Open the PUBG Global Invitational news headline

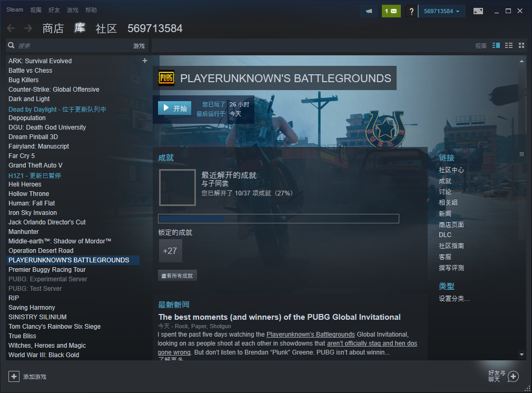coord(279,317)
